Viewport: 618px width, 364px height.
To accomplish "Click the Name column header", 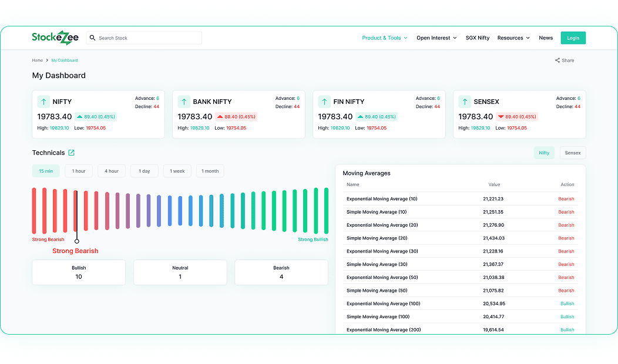I will [352, 184].
